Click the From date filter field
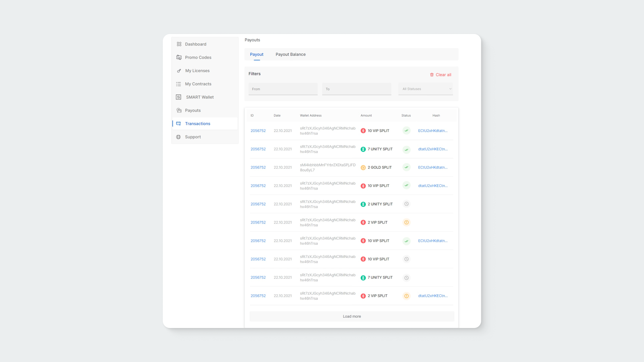Viewport: 644px width, 362px height. (283, 89)
